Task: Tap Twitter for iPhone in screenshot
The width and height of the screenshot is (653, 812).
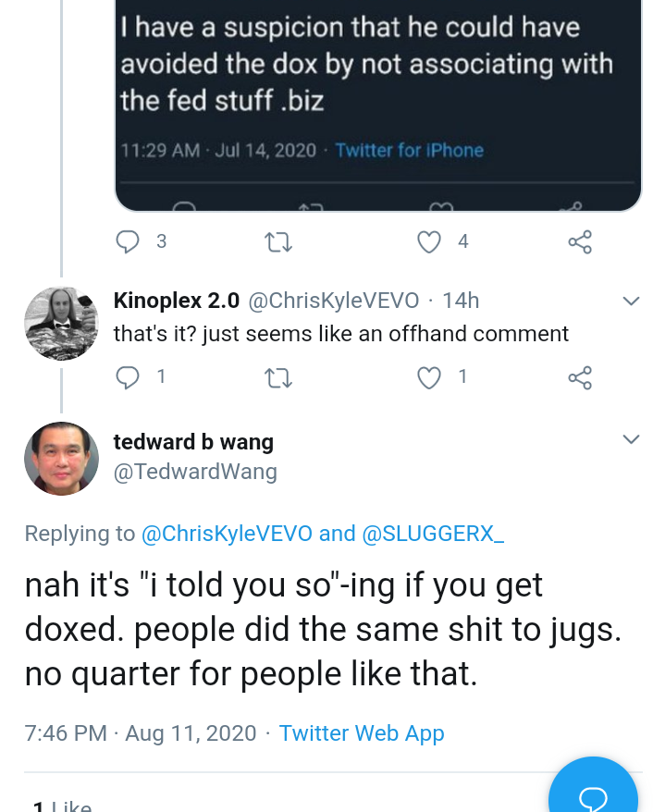Action: click(x=409, y=150)
